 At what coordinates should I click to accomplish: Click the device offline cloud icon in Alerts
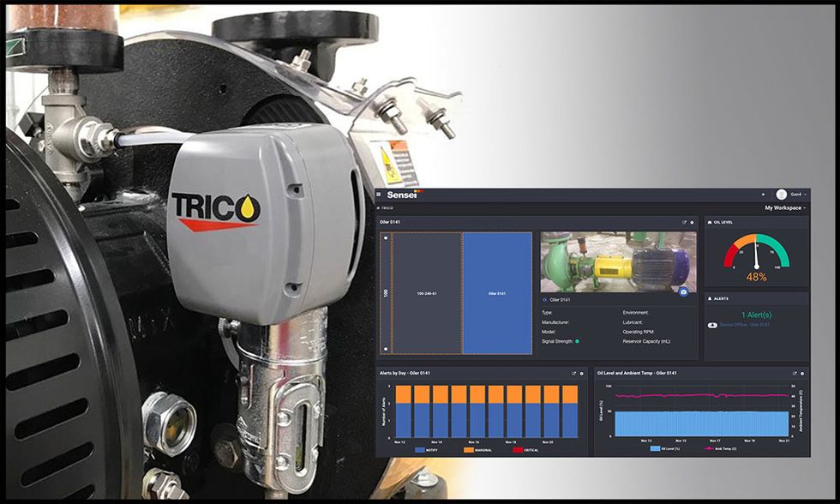pyautogui.click(x=712, y=325)
